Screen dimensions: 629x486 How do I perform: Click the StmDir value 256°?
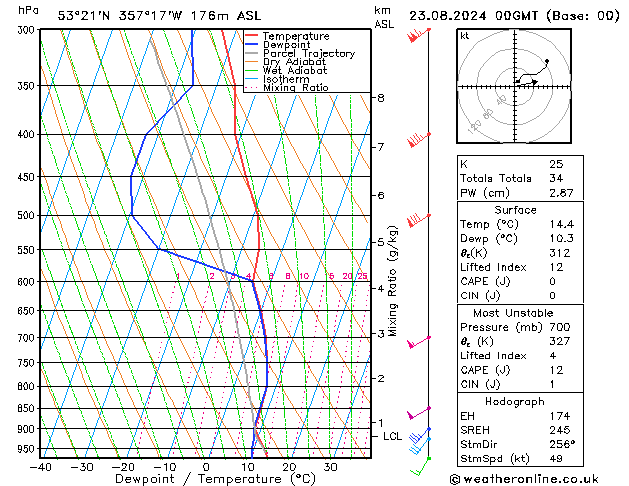562,445
